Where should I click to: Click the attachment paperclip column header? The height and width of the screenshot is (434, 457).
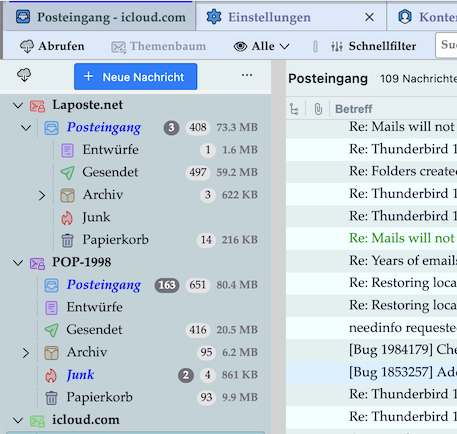[318, 109]
